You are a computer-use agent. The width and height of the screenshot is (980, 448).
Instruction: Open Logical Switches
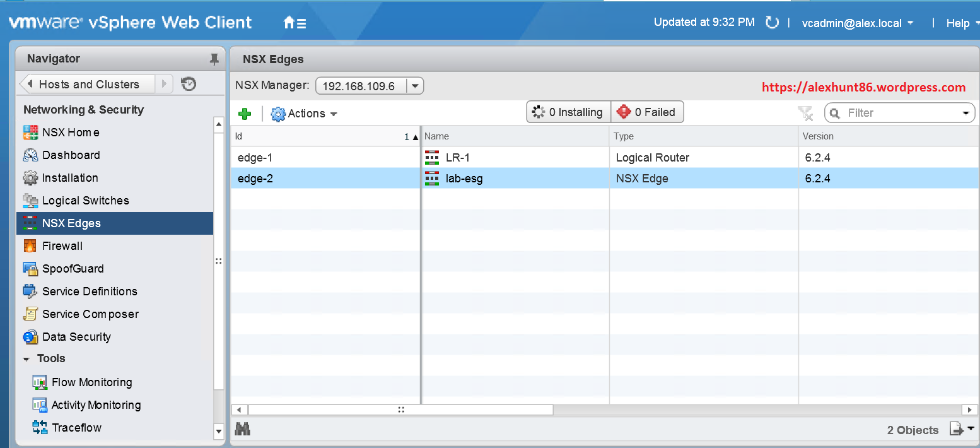pyautogui.click(x=84, y=200)
